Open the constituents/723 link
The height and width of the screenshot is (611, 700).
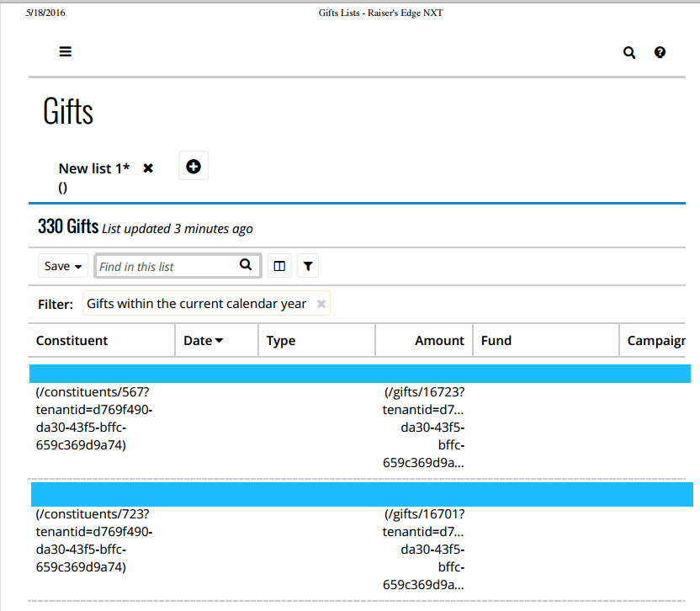pyautogui.click(x=94, y=540)
